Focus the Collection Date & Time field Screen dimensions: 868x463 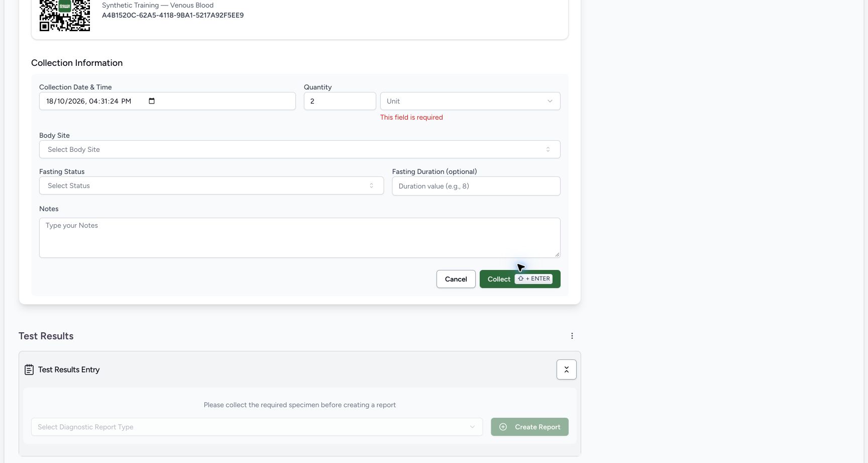pyautogui.click(x=167, y=101)
